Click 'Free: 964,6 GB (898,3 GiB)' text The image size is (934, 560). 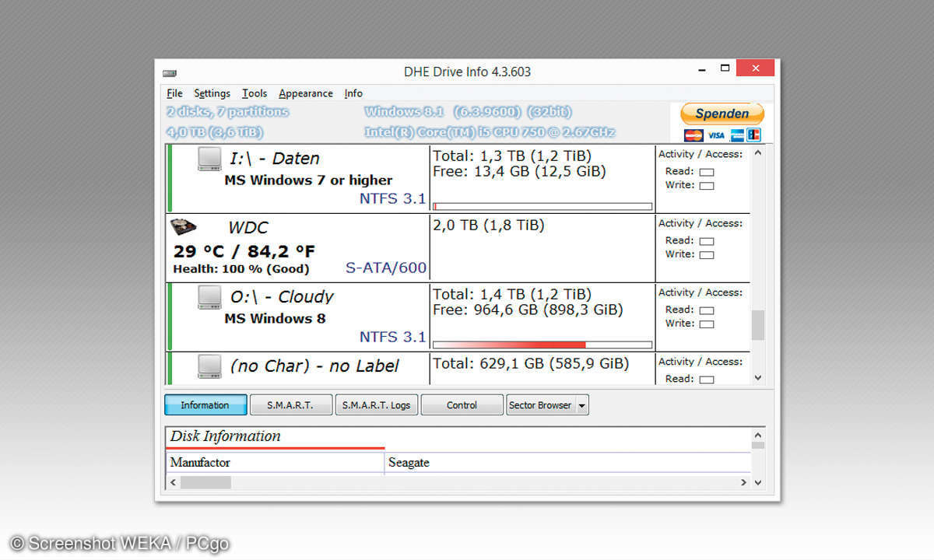528,310
